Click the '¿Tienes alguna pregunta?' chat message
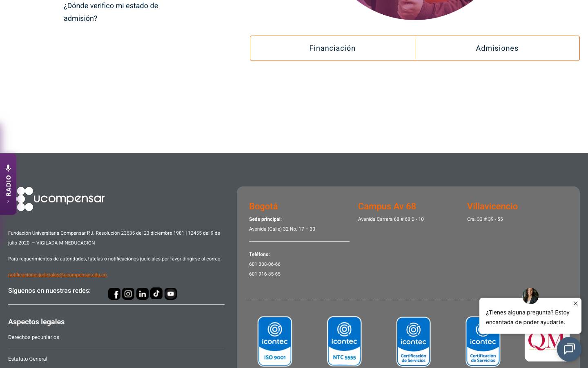The width and height of the screenshot is (588, 368). pos(528,317)
